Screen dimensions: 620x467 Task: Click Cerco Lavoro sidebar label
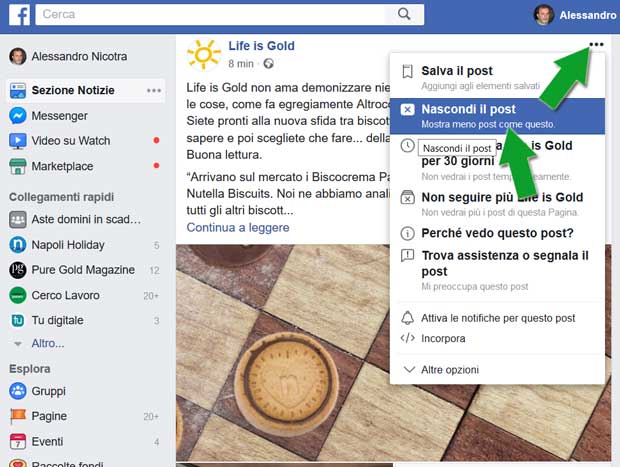(65, 295)
